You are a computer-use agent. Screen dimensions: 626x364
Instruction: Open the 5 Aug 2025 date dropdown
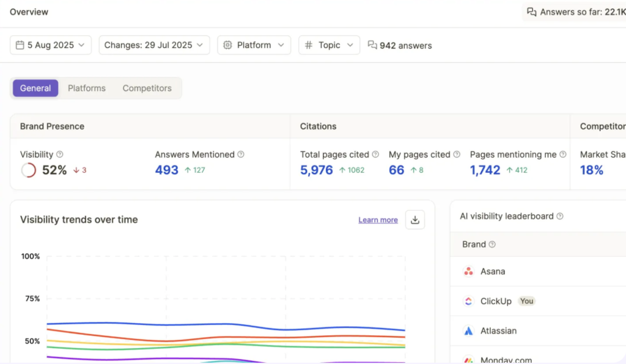click(x=51, y=45)
